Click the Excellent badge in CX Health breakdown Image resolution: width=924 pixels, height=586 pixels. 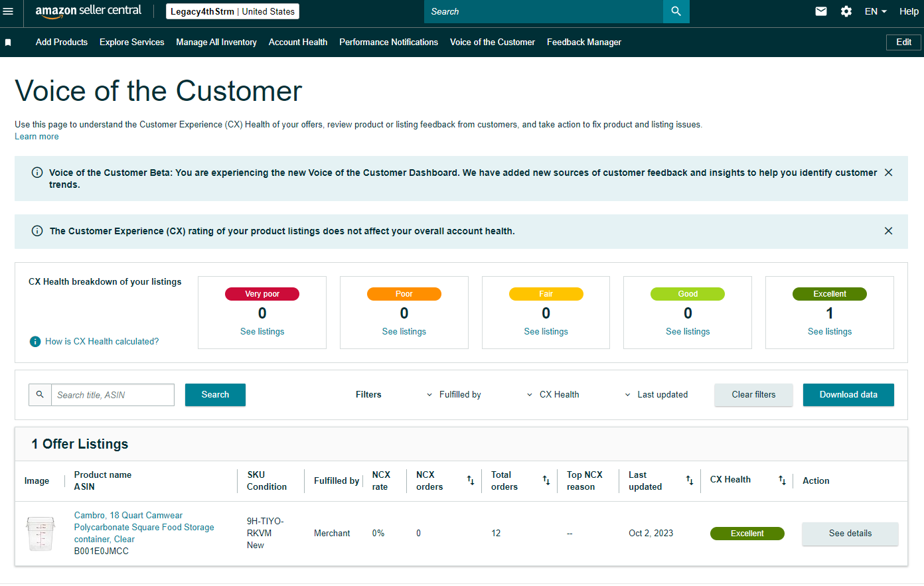[830, 294]
